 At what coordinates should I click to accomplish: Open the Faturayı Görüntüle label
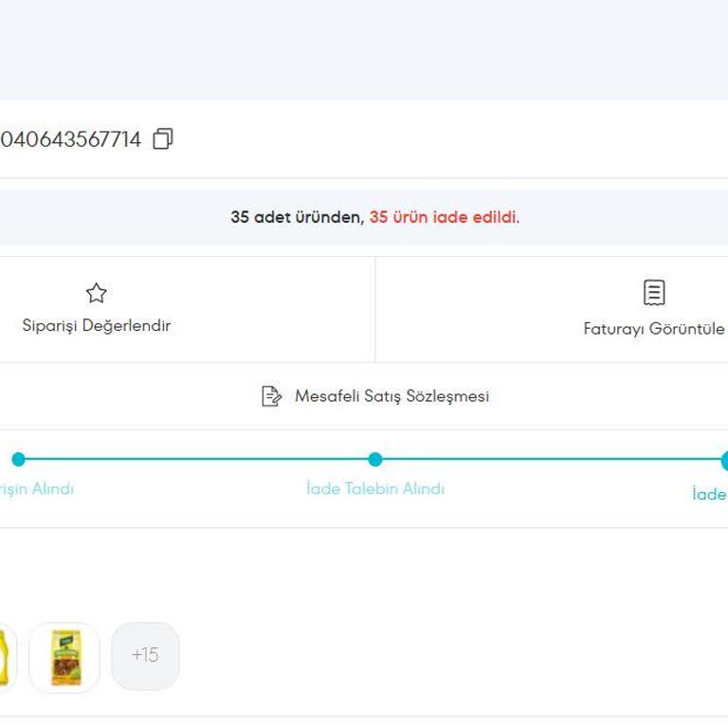(x=654, y=330)
